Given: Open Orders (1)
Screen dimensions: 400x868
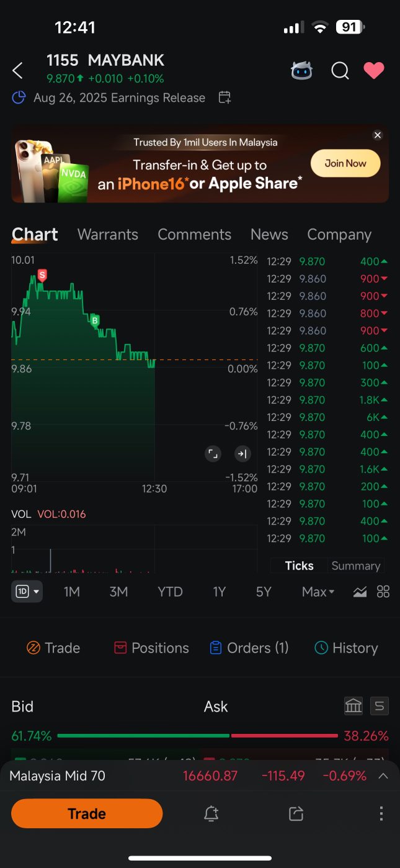Looking at the screenshot, I should [x=249, y=648].
